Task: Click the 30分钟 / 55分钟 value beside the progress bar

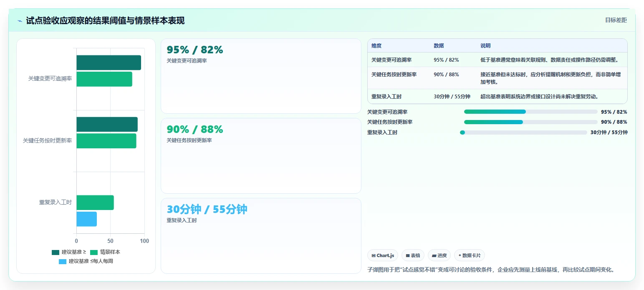Action: coord(609,132)
